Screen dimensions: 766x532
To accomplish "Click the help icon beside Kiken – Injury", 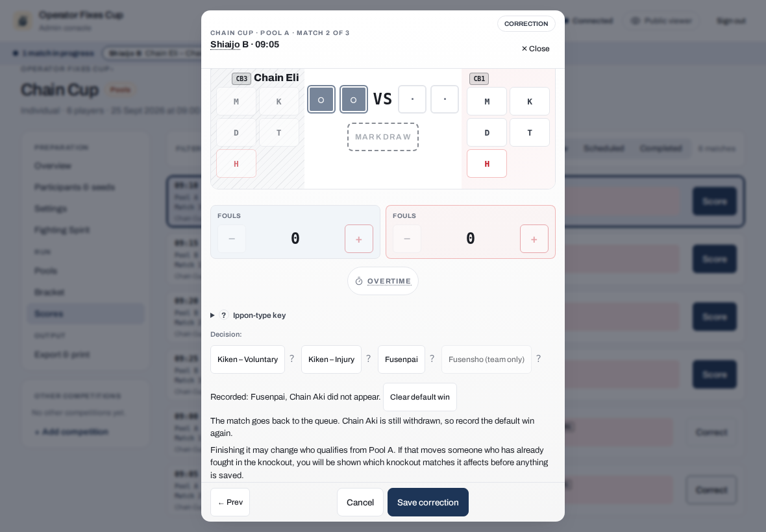I will (368, 359).
